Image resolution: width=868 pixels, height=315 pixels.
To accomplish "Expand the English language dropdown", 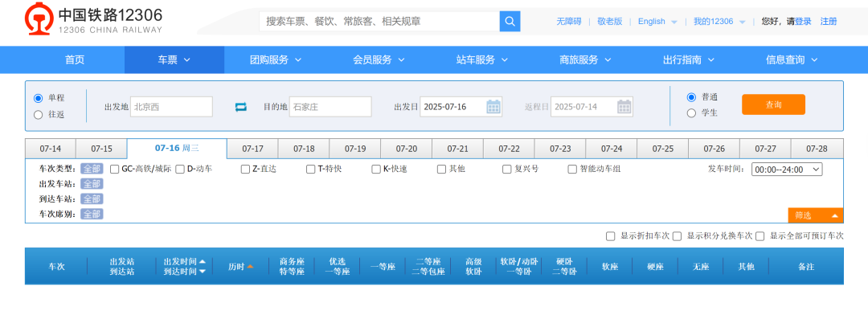I will [x=657, y=22].
